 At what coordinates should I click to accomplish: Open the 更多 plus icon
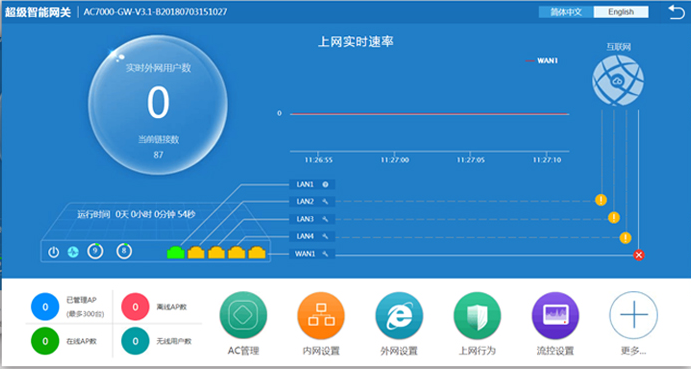tap(634, 315)
